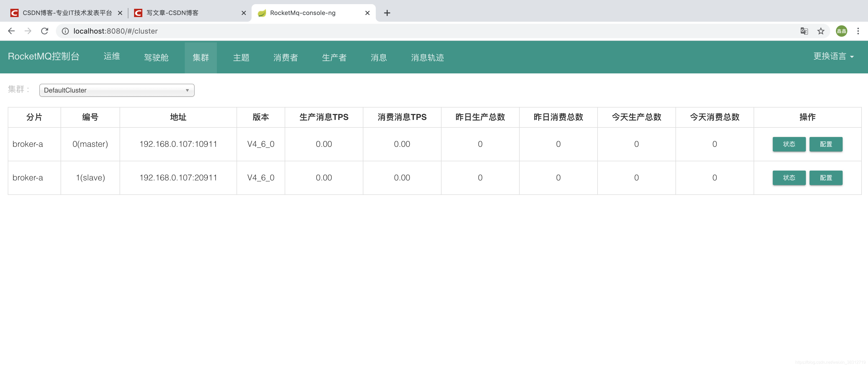
Task: Close the RocketMq-console-ng tab
Action: click(x=367, y=13)
